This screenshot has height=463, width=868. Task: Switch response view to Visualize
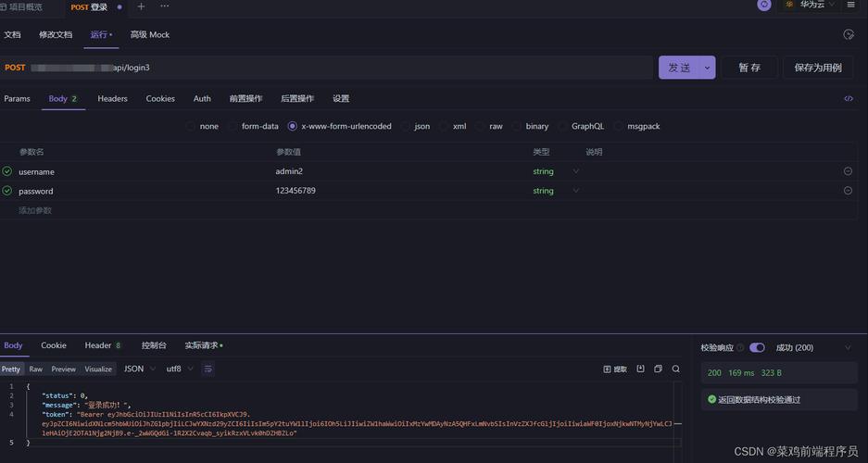98,369
